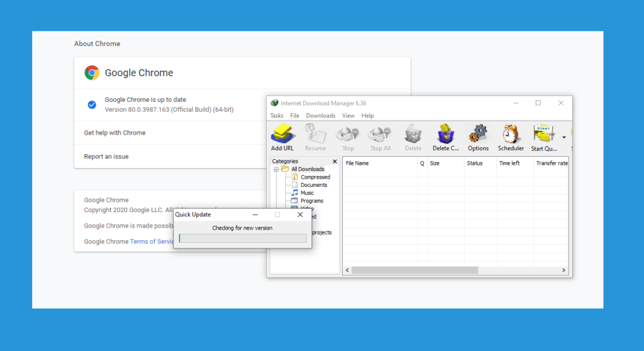Open Get help with Chrome
This screenshot has width=644, height=351.
[x=114, y=133]
